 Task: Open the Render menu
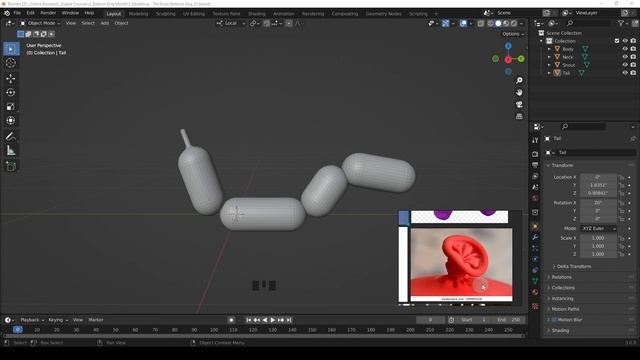pos(48,13)
